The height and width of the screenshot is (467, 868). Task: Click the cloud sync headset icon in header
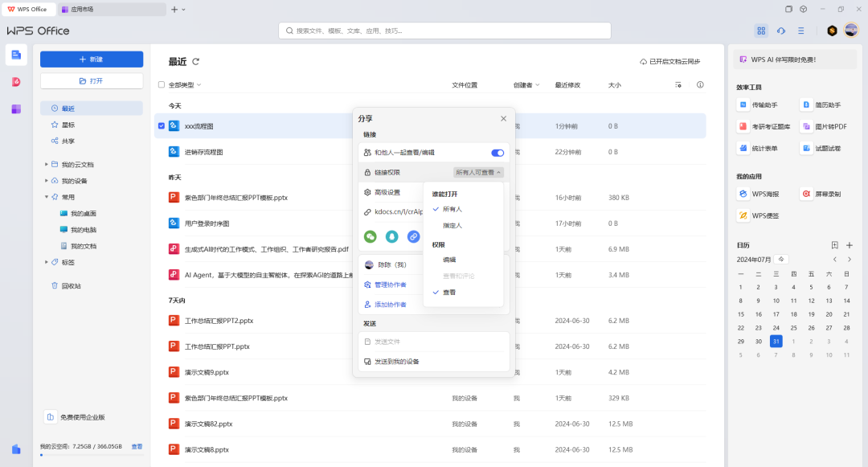(781, 31)
